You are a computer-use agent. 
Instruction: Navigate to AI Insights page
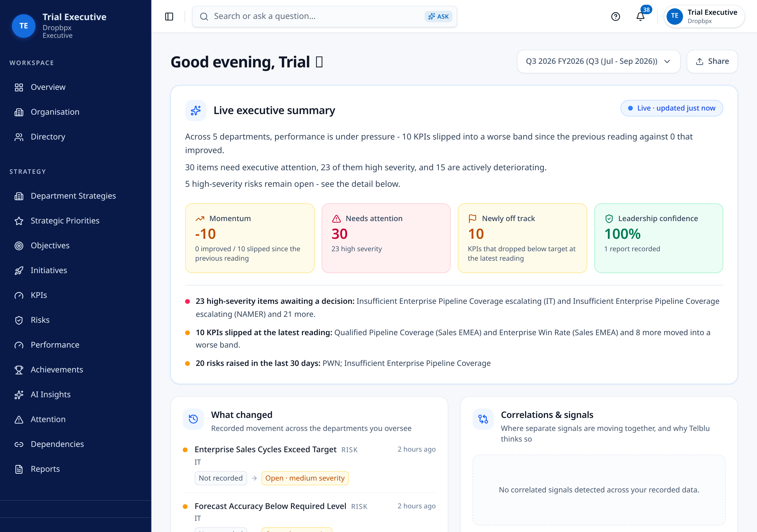click(75, 395)
